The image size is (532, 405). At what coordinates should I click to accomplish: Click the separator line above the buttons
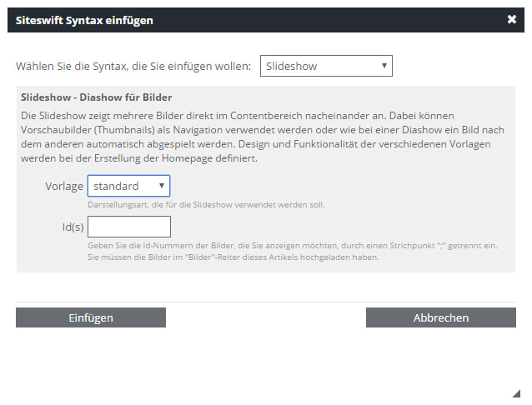265,302
